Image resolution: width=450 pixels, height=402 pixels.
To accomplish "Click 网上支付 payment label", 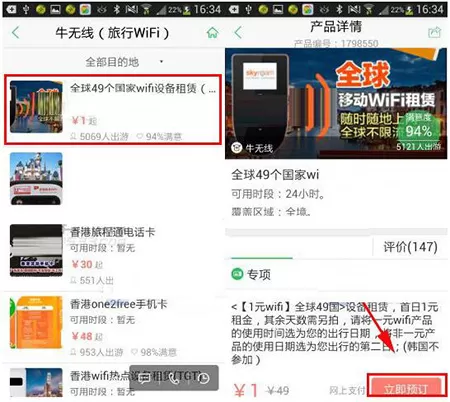I will click(347, 390).
